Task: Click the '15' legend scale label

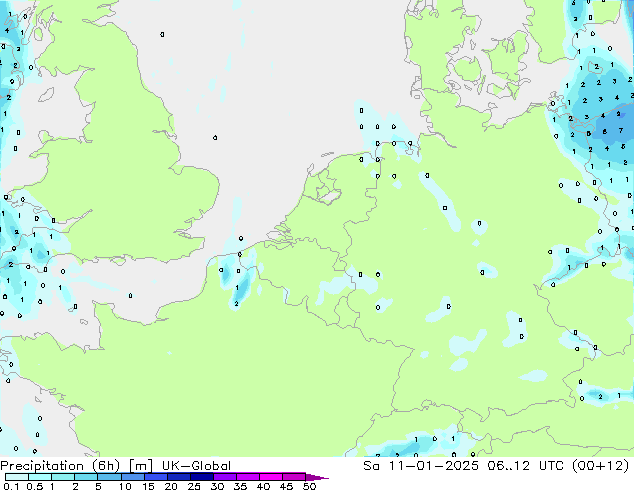Action: click(148, 486)
